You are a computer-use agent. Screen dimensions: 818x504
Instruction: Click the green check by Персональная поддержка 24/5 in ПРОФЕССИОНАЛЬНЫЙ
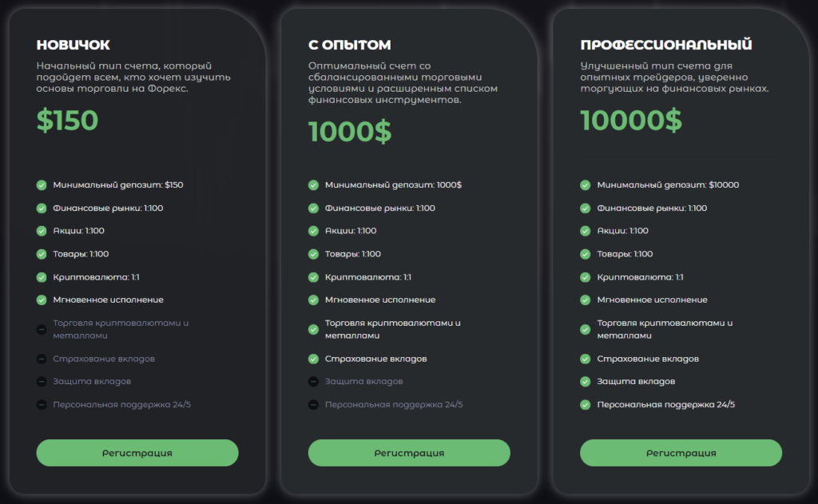coord(586,405)
